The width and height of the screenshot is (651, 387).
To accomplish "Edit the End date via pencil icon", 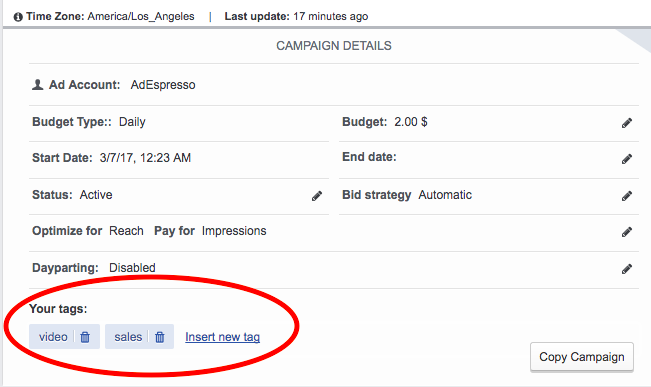I will point(627,159).
